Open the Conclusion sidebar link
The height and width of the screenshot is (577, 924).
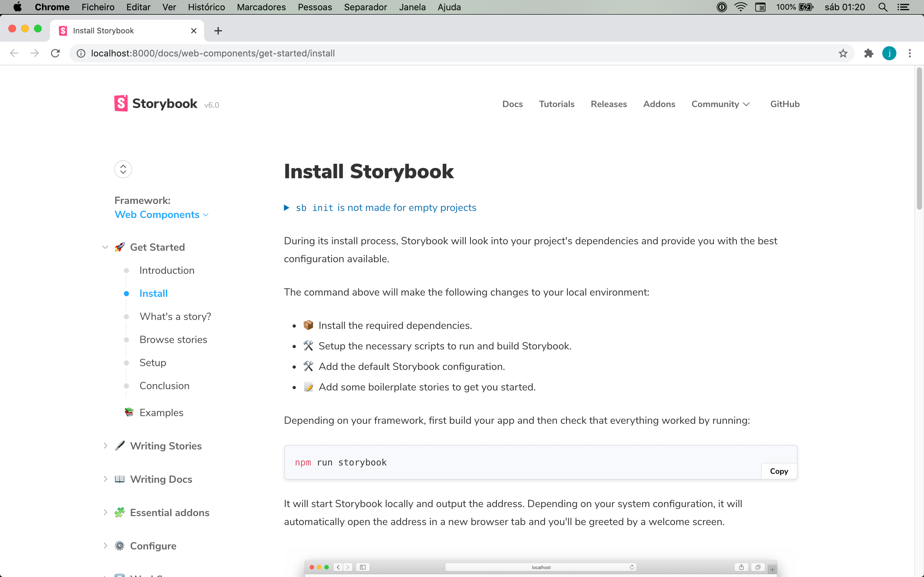tap(164, 385)
